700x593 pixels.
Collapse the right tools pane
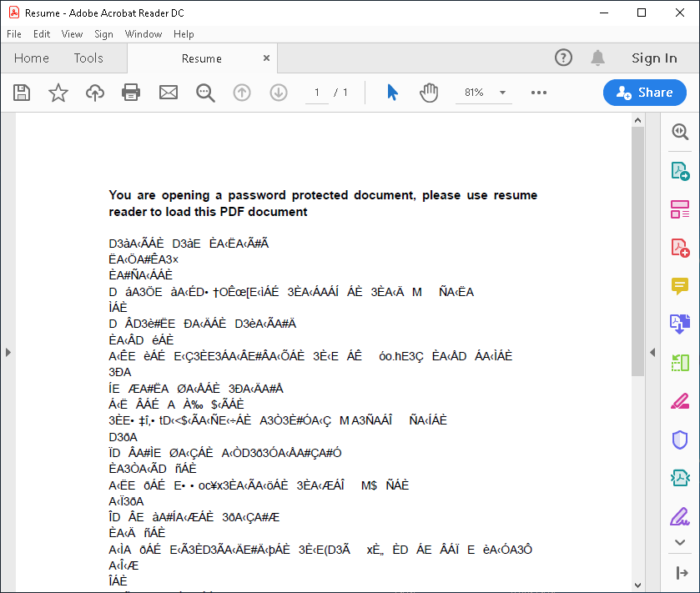652,353
